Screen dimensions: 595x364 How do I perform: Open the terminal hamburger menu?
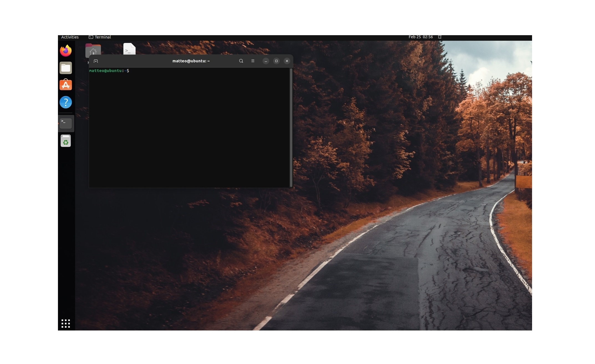253,61
